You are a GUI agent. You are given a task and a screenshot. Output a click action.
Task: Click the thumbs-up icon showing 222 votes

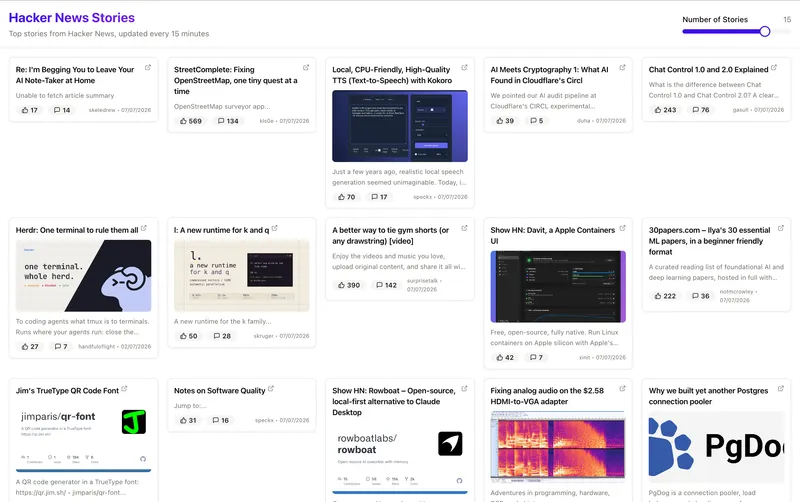point(658,296)
